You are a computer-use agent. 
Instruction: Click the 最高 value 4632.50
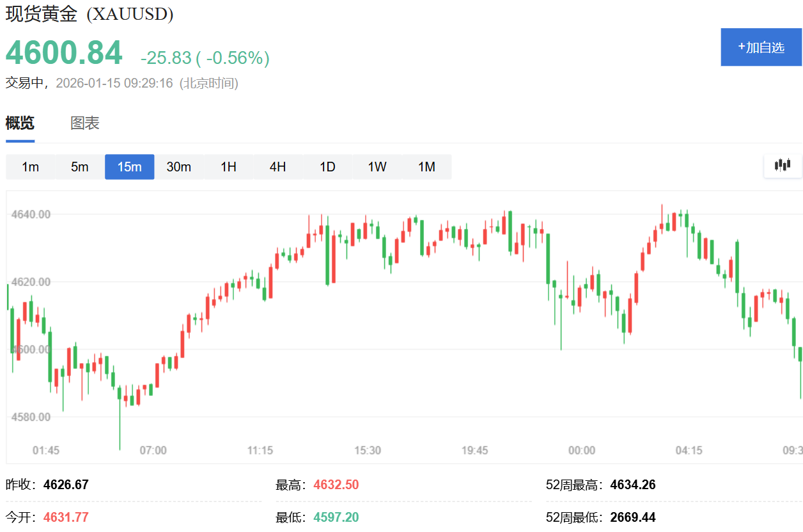pos(336,485)
